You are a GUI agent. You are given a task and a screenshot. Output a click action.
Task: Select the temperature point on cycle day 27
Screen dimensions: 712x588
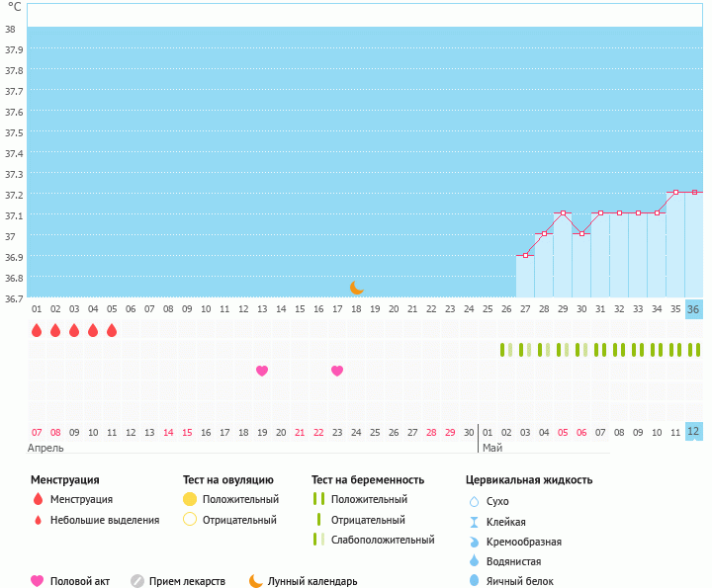click(525, 256)
